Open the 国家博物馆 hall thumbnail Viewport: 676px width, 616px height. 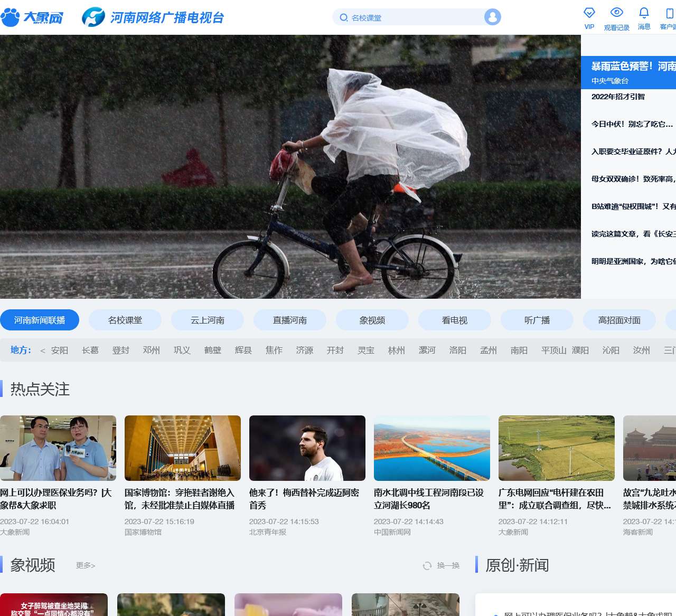click(183, 448)
